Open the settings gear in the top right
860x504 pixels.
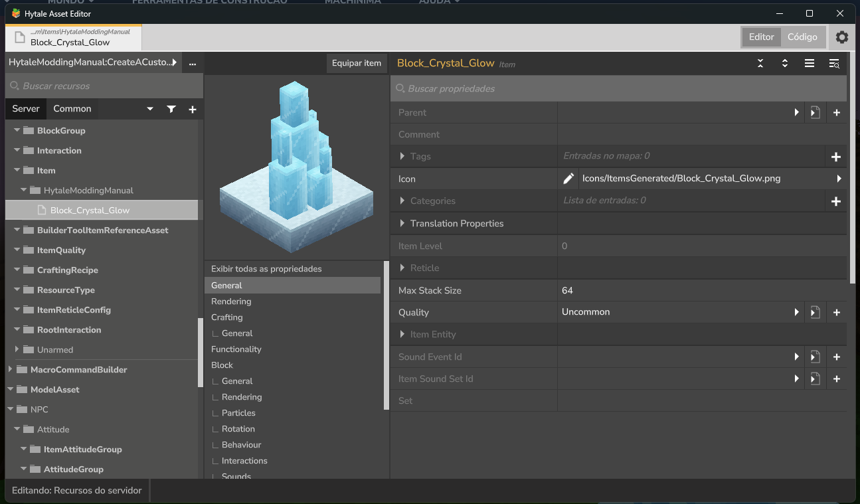click(842, 37)
